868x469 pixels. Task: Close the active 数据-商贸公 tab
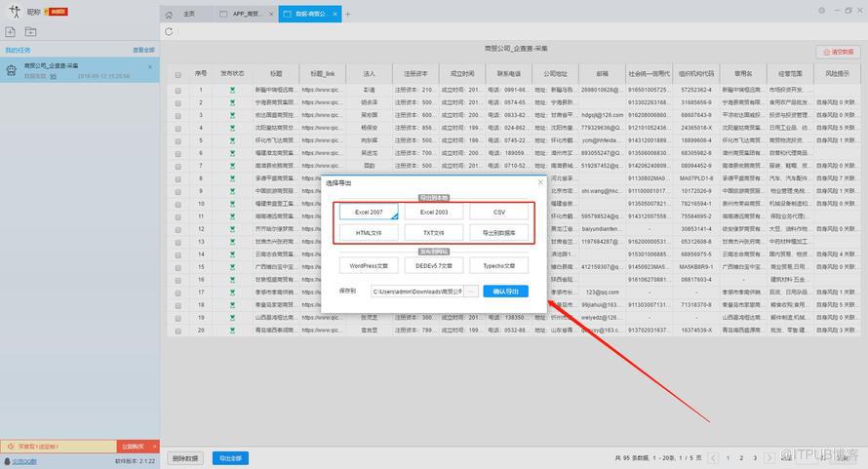(335, 14)
